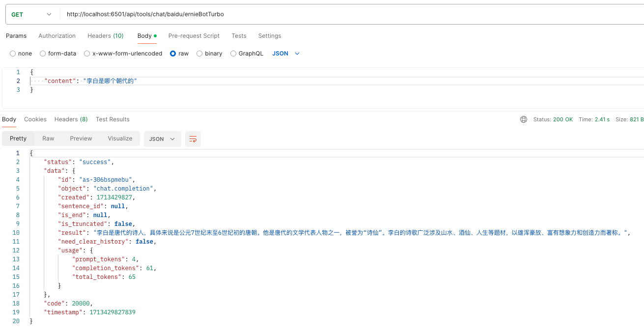Image resolution: width=644 pixels, height=332 pixels.
Task: Click the "result" response text line
Action: [x=344, y=233]
